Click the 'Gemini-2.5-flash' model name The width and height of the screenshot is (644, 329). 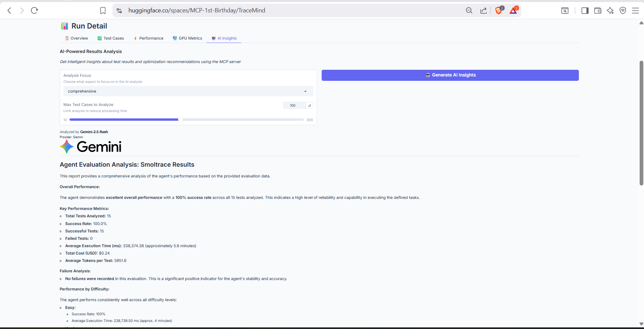[x=94, y=132]
